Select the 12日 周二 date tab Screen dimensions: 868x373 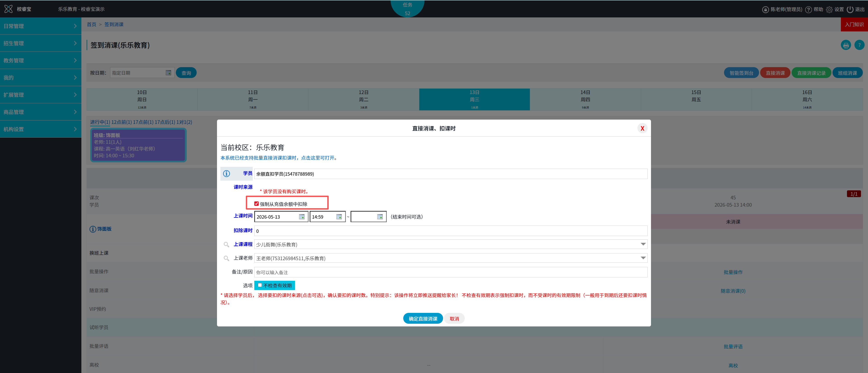coord(363,99)
